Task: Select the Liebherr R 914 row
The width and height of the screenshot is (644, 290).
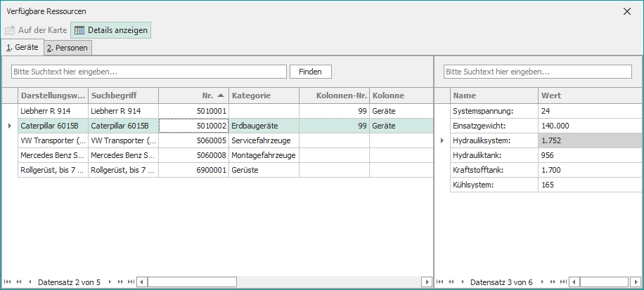Action: tap(53, 111)
